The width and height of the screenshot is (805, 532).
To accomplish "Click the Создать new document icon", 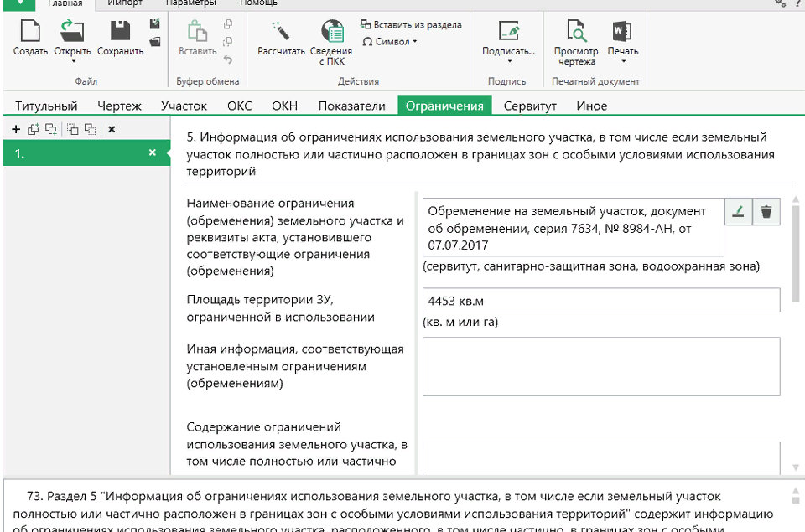I will (30, 33).
